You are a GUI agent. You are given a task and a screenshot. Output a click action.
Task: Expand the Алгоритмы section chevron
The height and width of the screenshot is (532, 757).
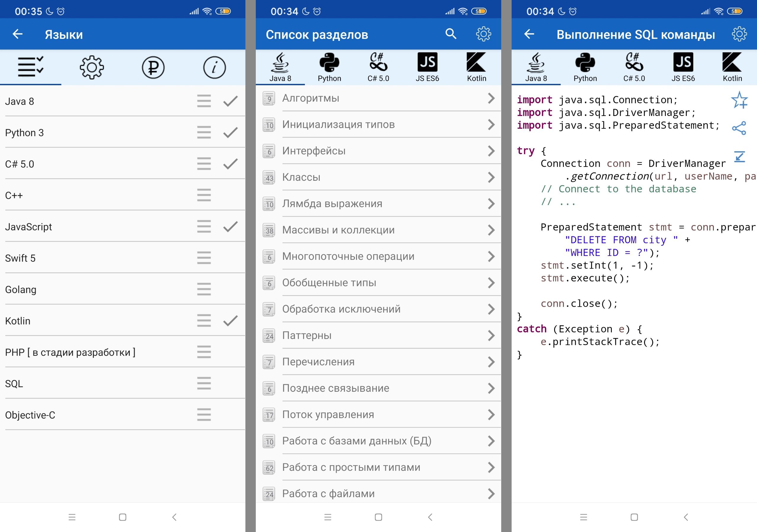pyautogui.click(x=491, y=98)
